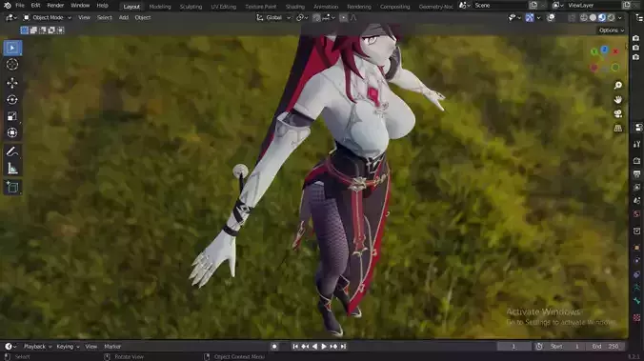Click the Scene name field
644x361 pixels.
499,6
